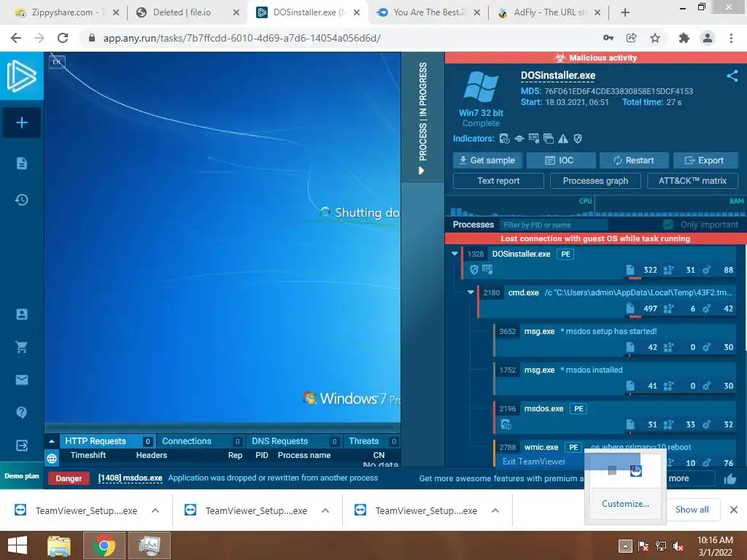
Task: Collapse the cmd.exe process subtree
Action: click(x=471, y=292)
